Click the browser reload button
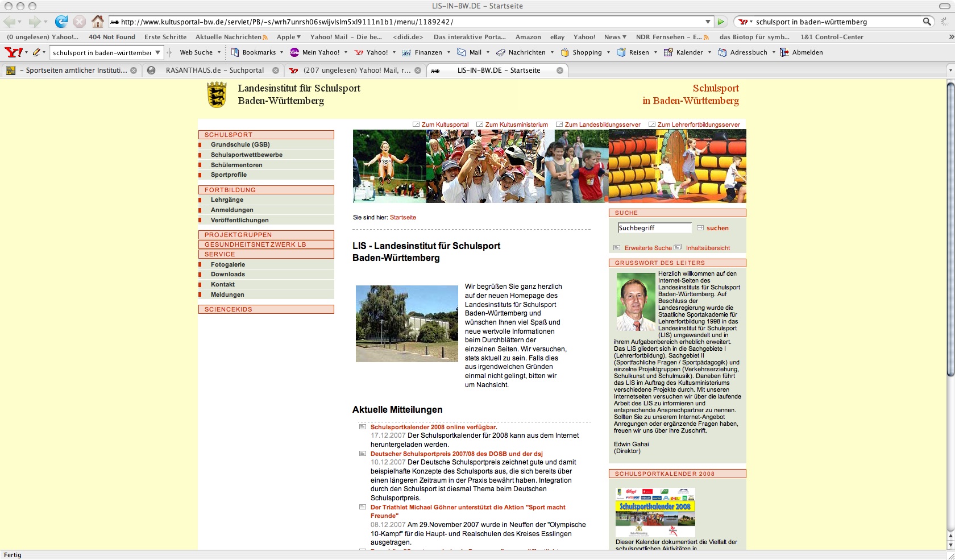The image size is (955, 560). (61, 22)
